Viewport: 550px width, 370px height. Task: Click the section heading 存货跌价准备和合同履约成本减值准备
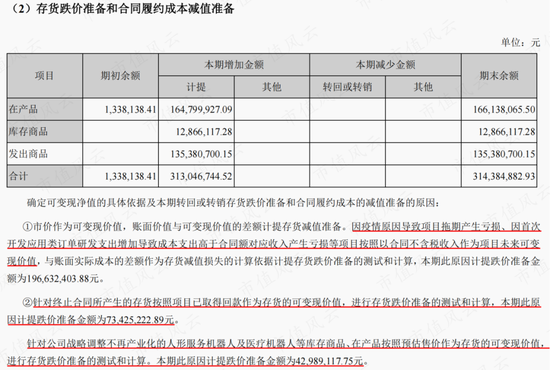click(x=135, y=8)
